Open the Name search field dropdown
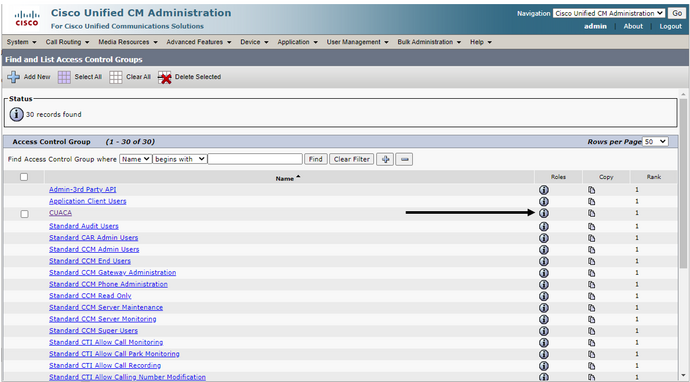This screenshot has width=690, height=382. (x=136, y=159)
